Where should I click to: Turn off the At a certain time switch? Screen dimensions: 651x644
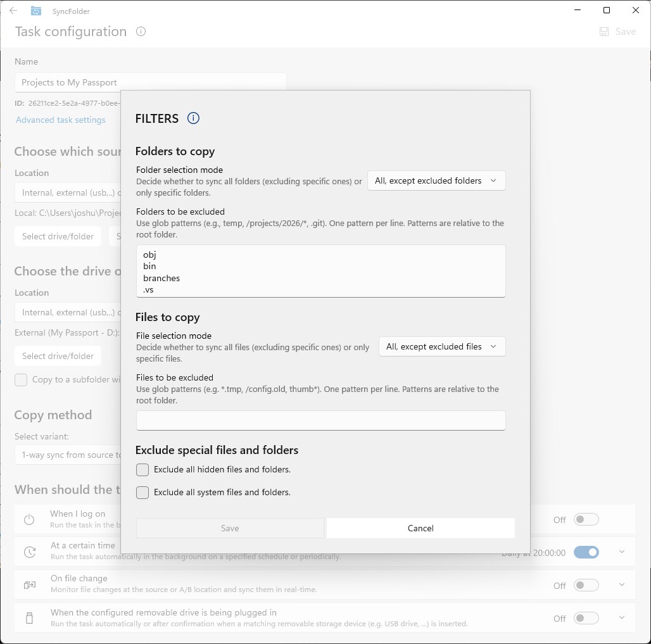(x=586, y=552)
